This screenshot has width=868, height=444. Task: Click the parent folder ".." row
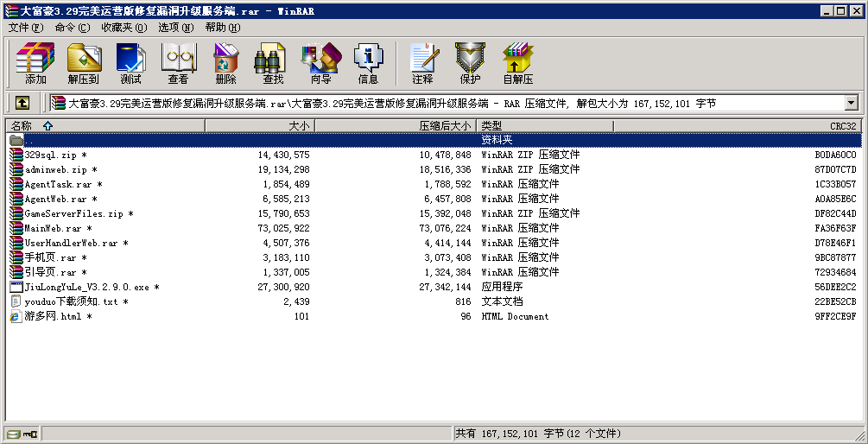29,140
